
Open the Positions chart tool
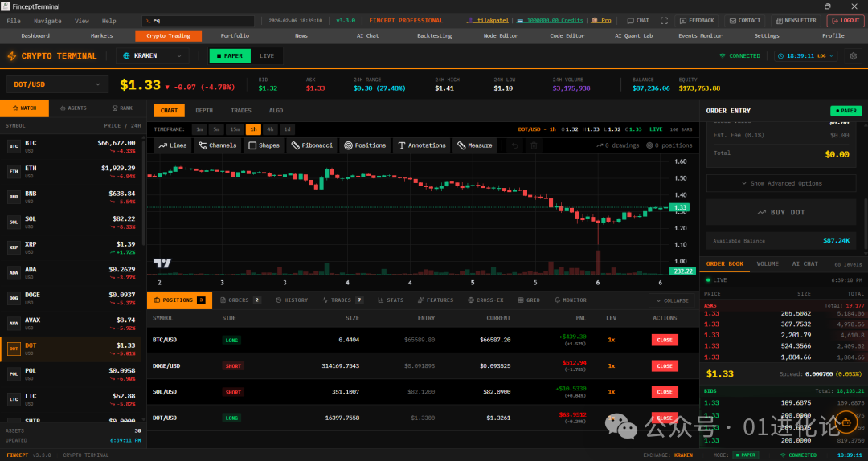[365, 145]
